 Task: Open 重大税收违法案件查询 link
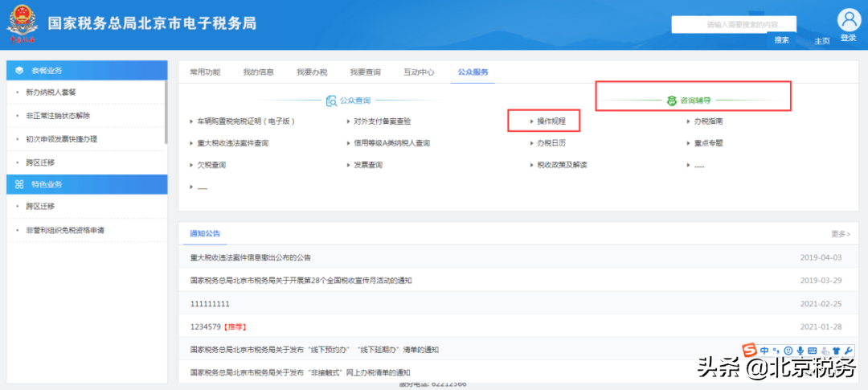click(232, 143)
